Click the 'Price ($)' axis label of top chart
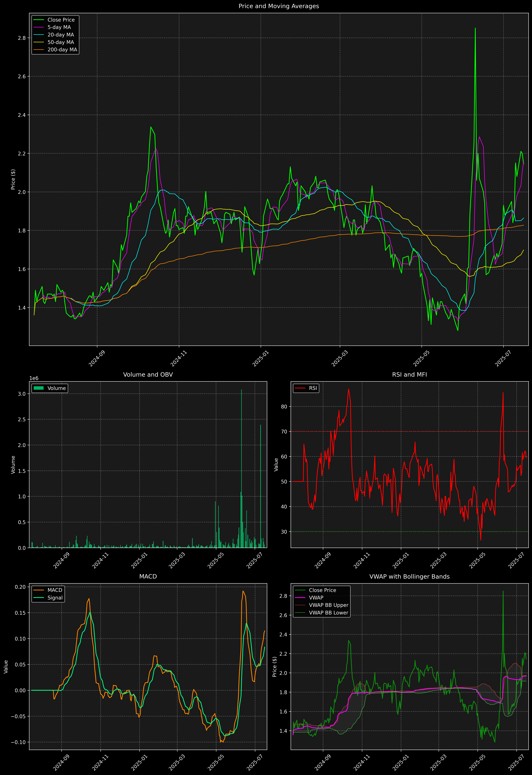 13,179
